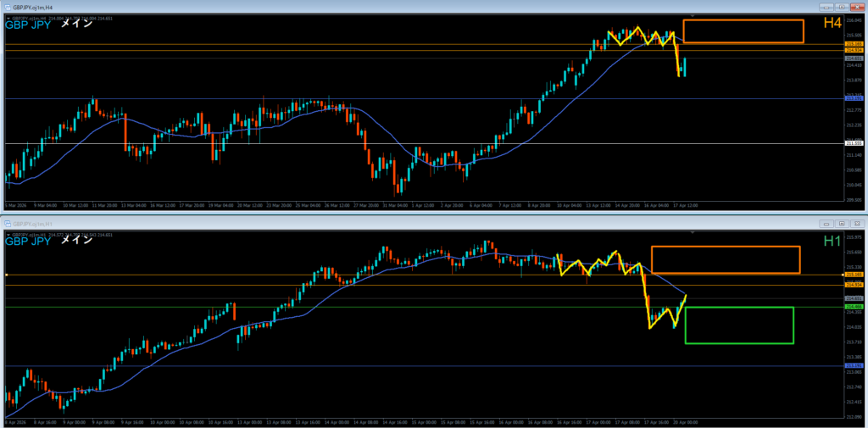Click the メイン label in the H1 chart
The height and width of the screenshot is (428, 868).
point(76,241)
